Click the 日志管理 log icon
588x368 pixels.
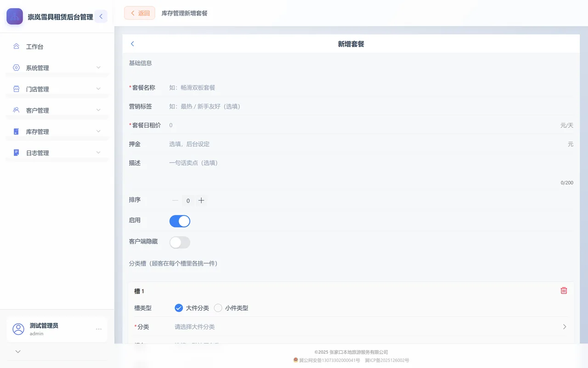pos(16,153)
